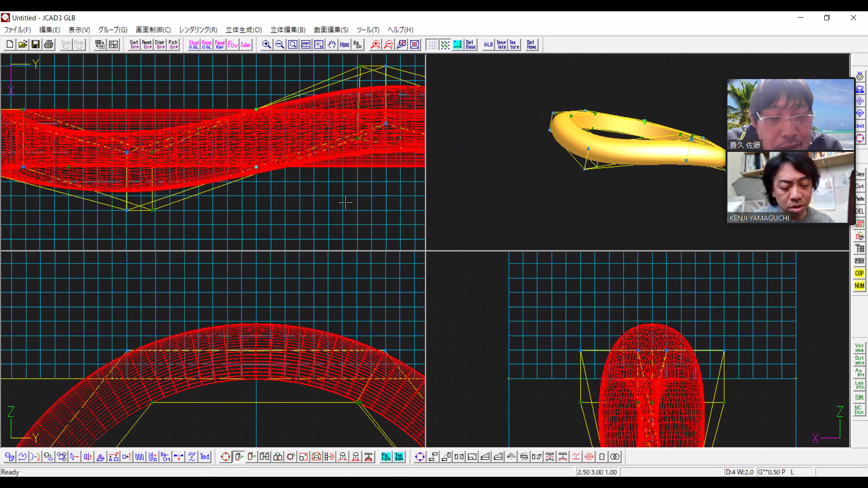Open the 表示(V) menu
Viewport: 868px width, 488px height.
tap(79, 30)
